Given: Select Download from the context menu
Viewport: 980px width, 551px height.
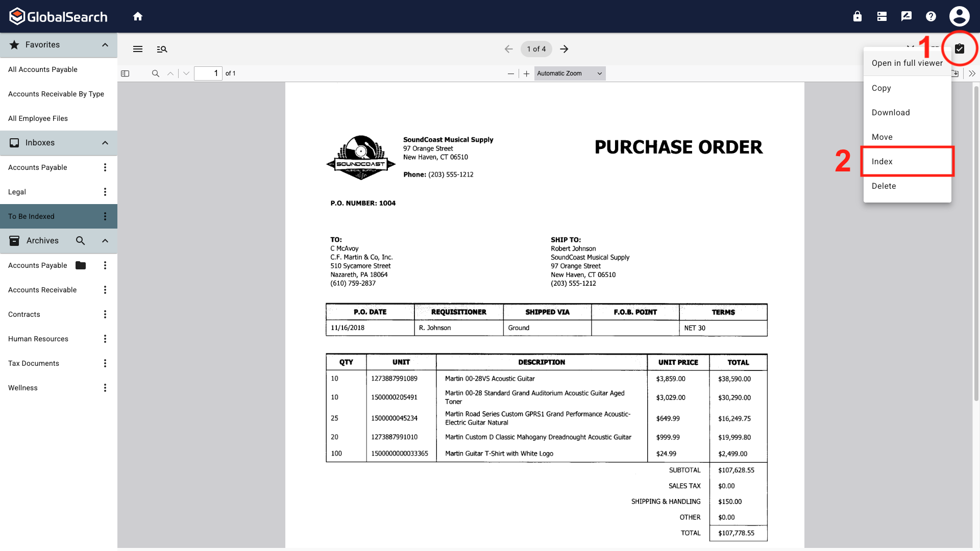Looking at the screenshot, I should tap(891, 112).
